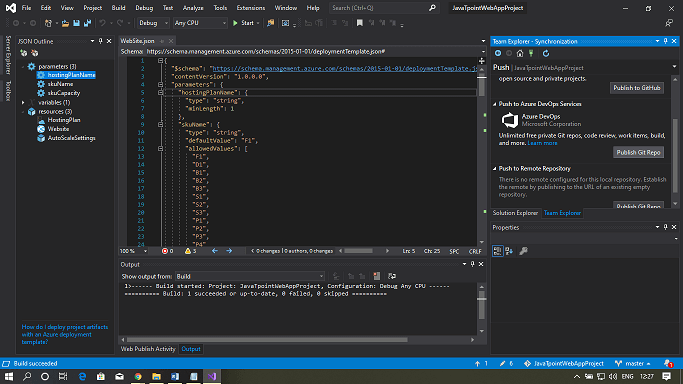Select skuCapacity in the JSON Outline
Image resolution: width=683 pixels, height=384 pixels.
point(64,93)
